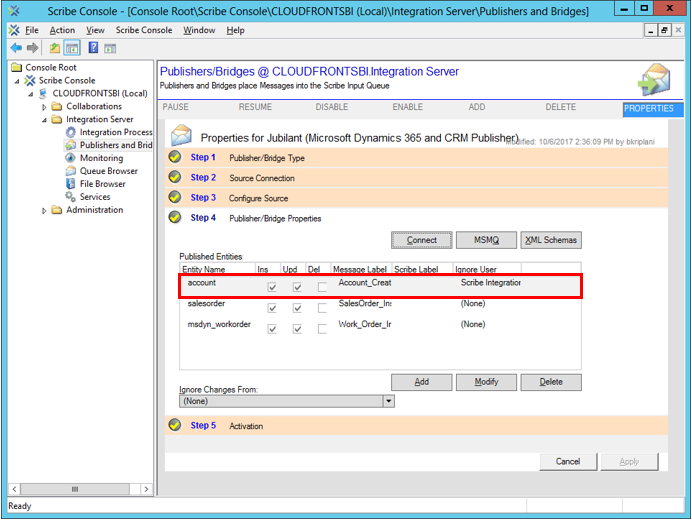Viewport: 692px width, 520px height.
Task: Click the XML Schemas button
Action: tap(550, 240)
